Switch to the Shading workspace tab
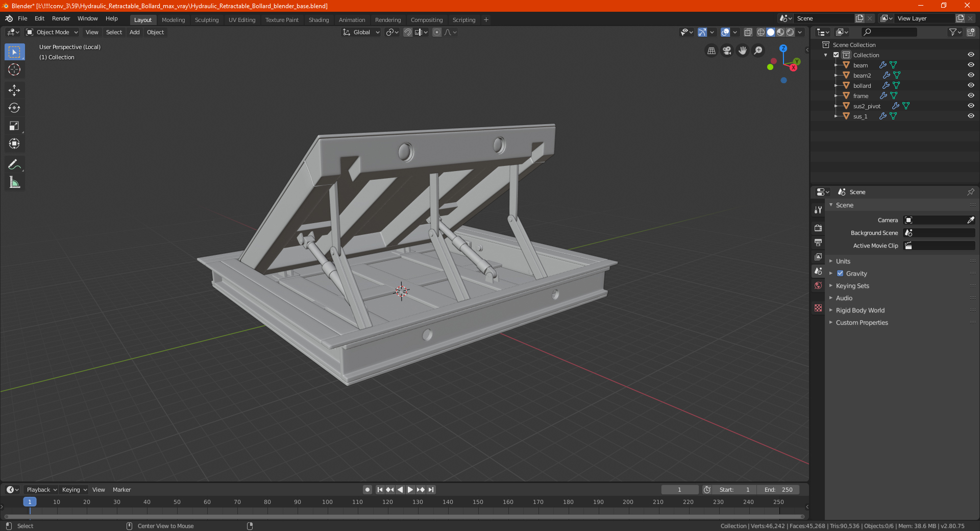The image size is (980, 531). tap(318, 20)
